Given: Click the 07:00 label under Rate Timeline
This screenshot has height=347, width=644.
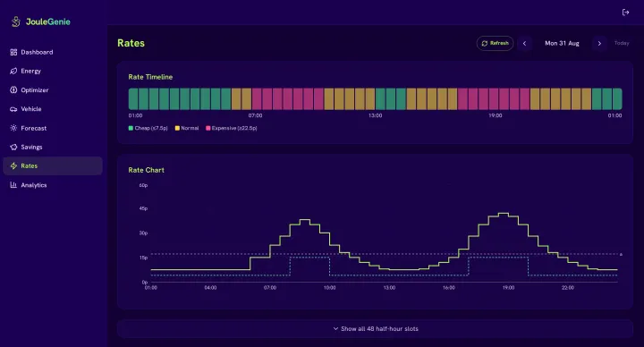Looking at the screenshot, I should coord(255,115).
